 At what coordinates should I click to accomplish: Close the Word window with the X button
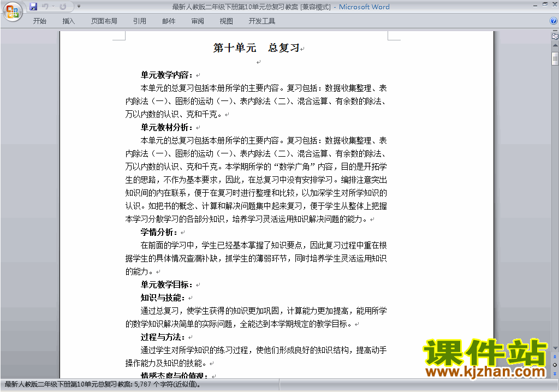pyautogui.click(x=554, y=4)
